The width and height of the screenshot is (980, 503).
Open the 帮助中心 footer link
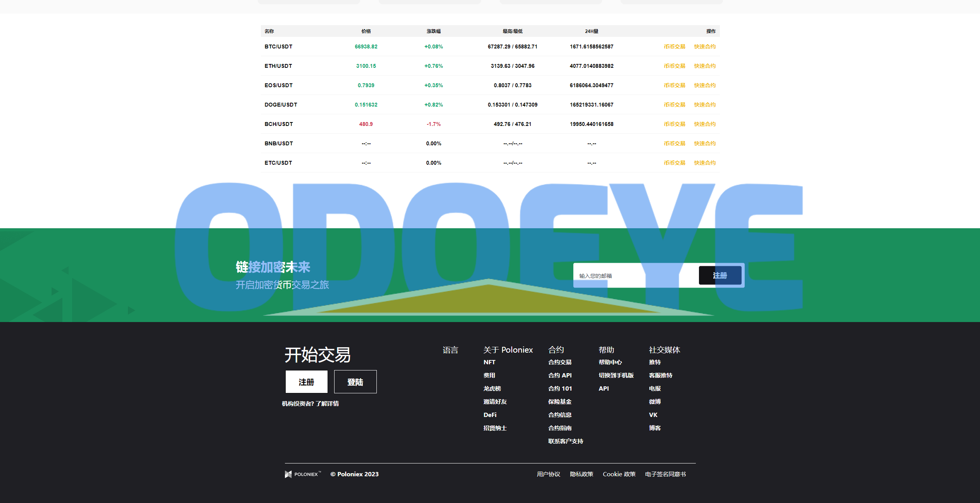[x=610, y=362]
